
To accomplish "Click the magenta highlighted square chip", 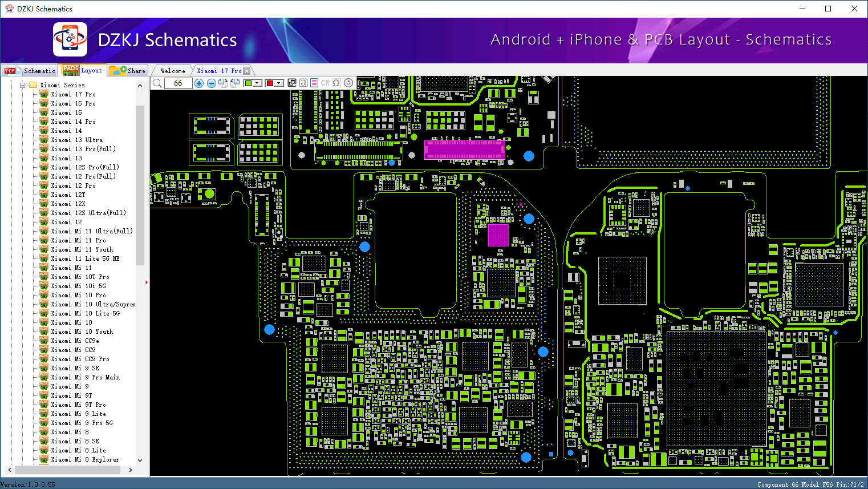I will click(498, 235).
